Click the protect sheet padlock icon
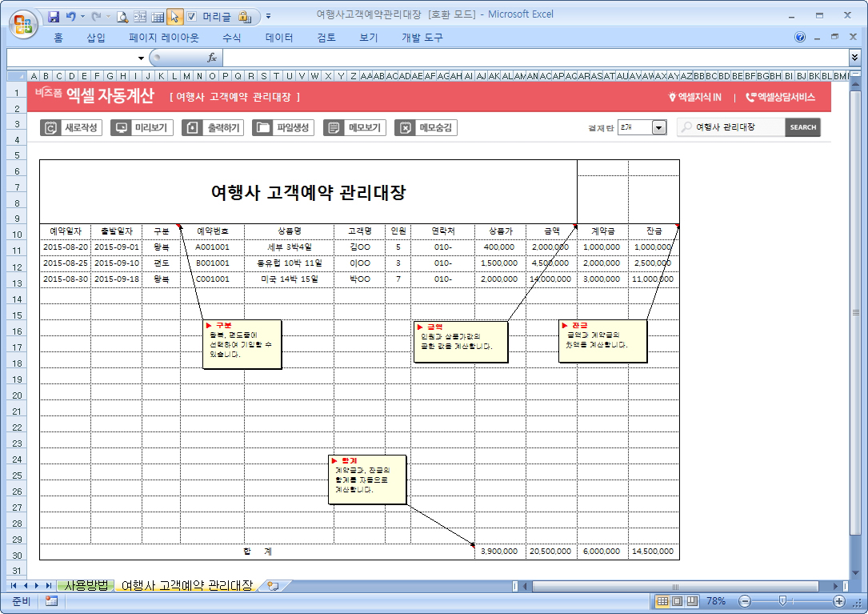This screenshot has height=614, width=868. pyautogui.click(x=245, y=17)
